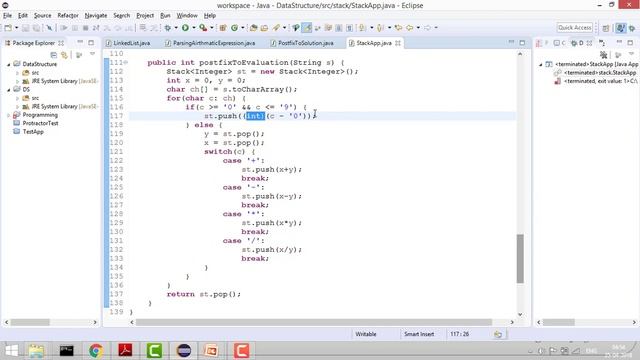Click the Next Annotation toolbar icon
Viewport: 640px width, 360px height.
[362, 28]
